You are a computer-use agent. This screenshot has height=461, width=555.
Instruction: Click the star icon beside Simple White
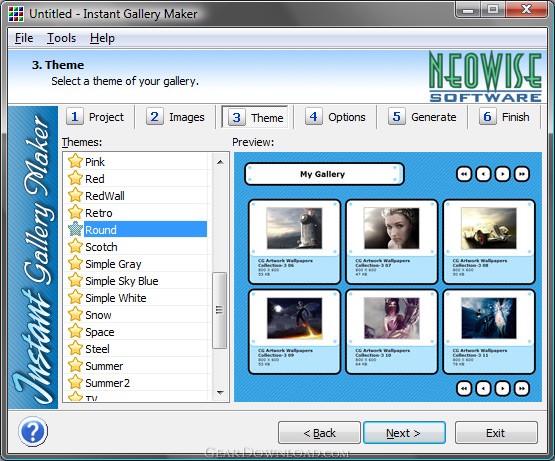pyautogui.click(x=75, y=297)
